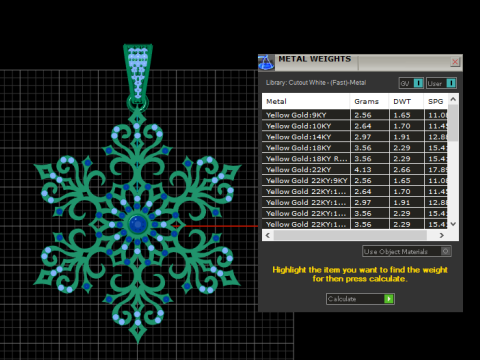Click the Calculate button

point(360,299)
